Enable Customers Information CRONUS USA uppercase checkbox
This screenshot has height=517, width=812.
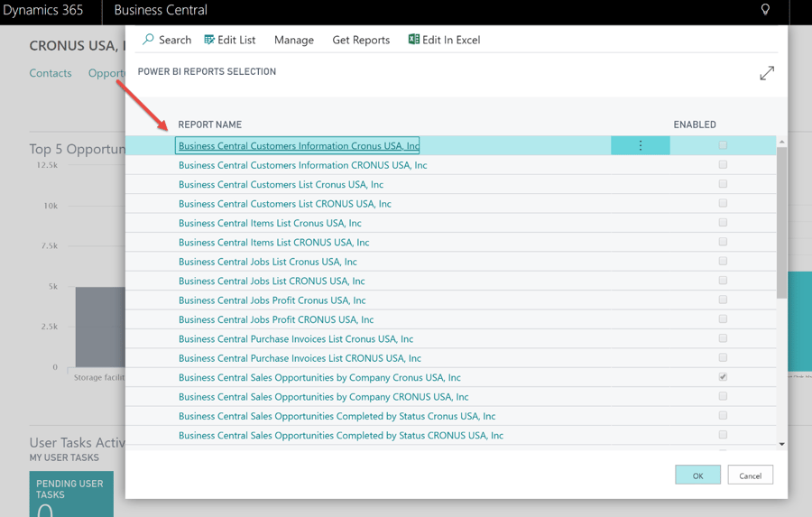pos(723,164)
